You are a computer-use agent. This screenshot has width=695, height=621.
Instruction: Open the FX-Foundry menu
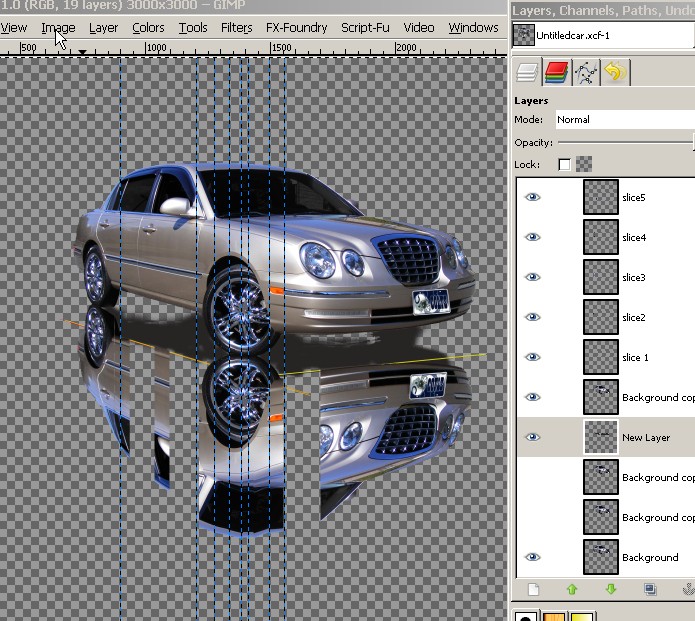pos(297,28)
